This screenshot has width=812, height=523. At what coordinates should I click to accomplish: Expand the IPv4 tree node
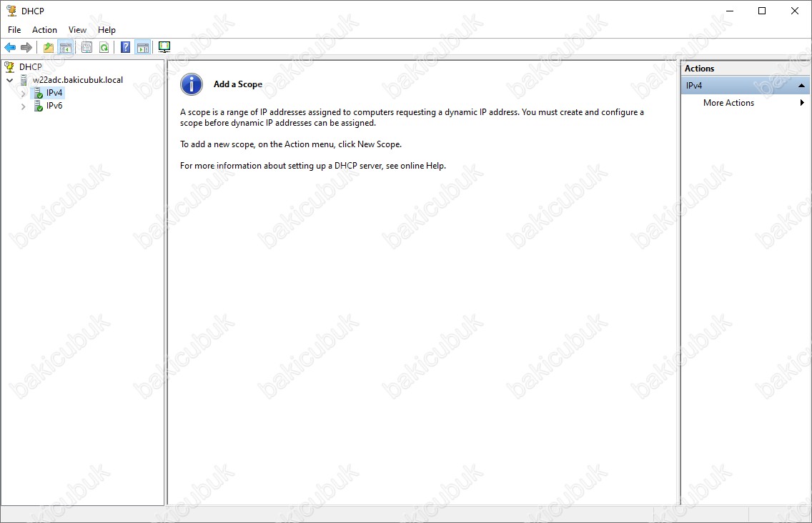pyautogui.click(x=24, y=94)
